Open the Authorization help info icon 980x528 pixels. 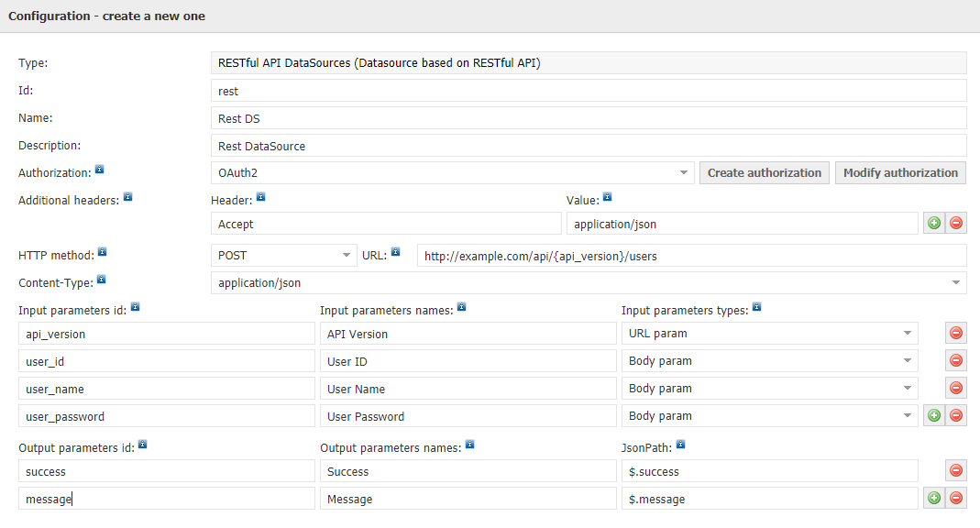99,170
